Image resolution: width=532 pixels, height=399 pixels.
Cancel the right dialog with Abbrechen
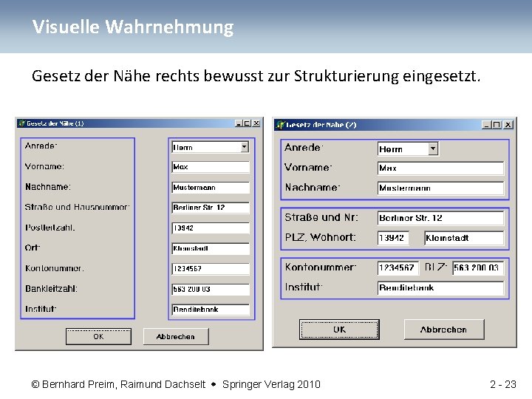[444, 329]
